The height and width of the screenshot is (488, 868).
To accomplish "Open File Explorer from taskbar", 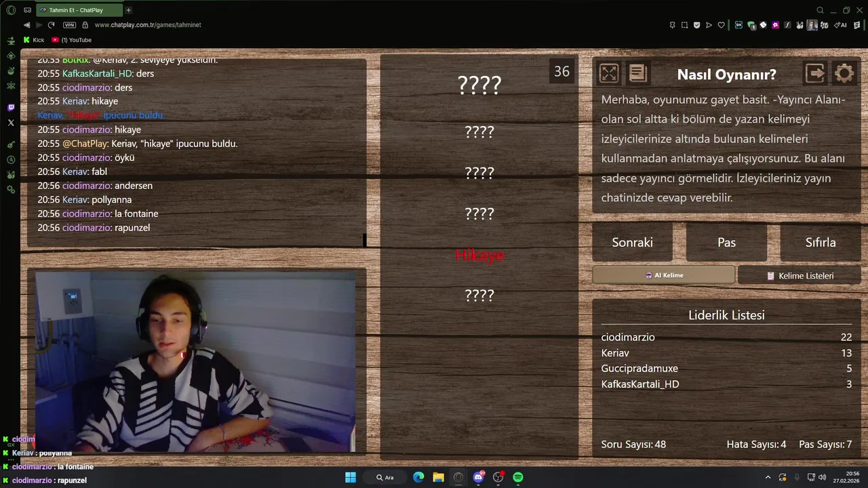I will [x=438, y=477].
